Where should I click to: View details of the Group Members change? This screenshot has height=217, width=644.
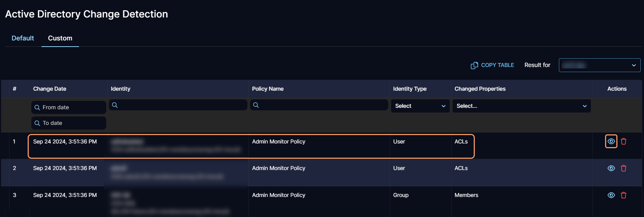point(611,195)
